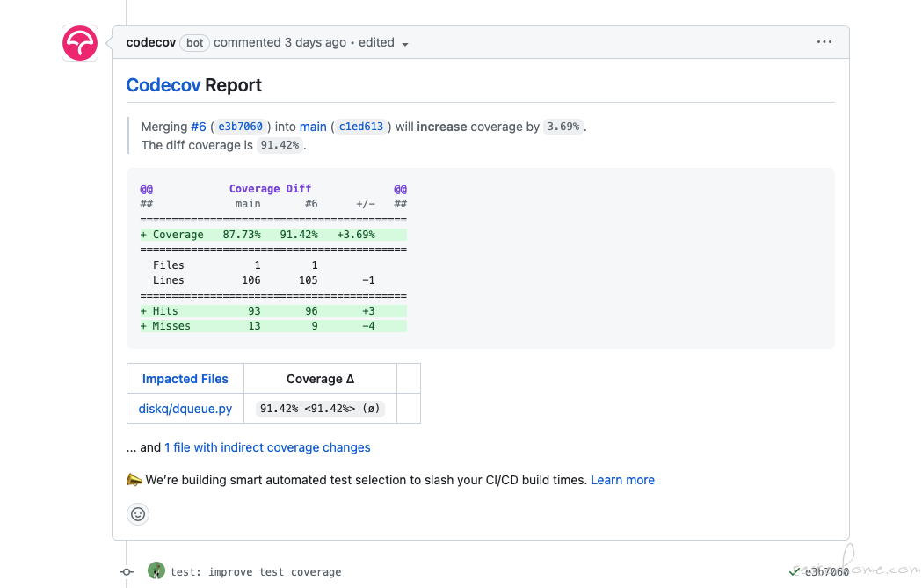
Task: Click the commit author avatar
Action: [156, 570]
